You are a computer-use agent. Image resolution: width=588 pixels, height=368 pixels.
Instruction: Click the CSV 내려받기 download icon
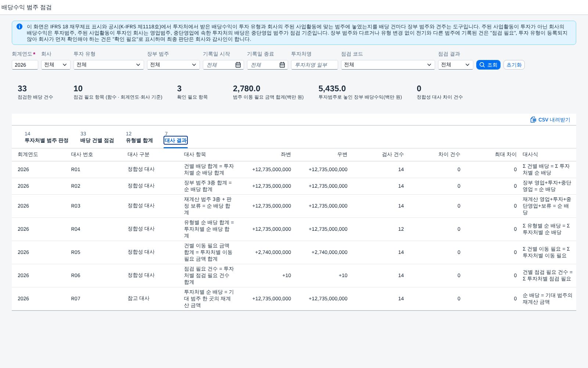[x=533, y=120]
